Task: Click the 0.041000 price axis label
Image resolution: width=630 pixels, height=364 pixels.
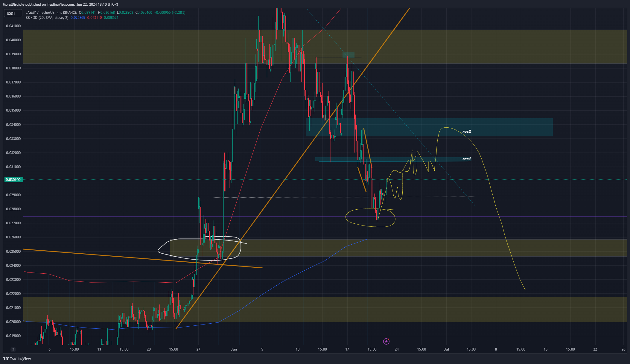Action: 13,26
